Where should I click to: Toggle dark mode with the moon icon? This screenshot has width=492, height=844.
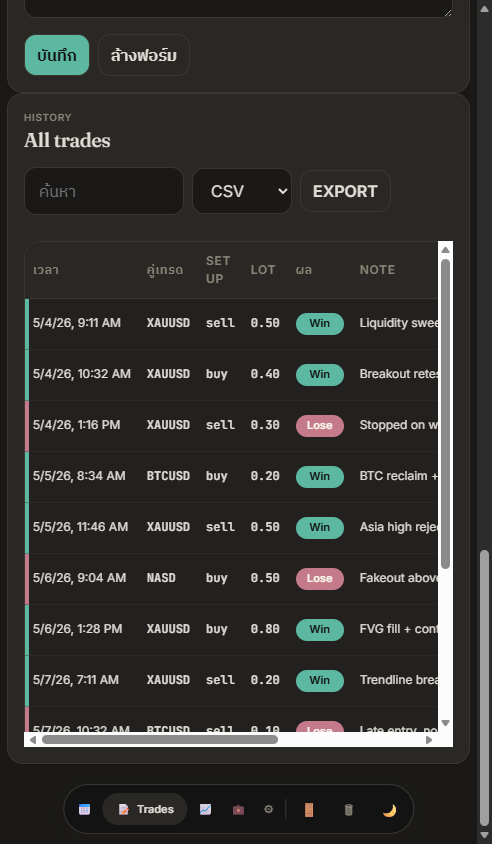coord(389,810)
